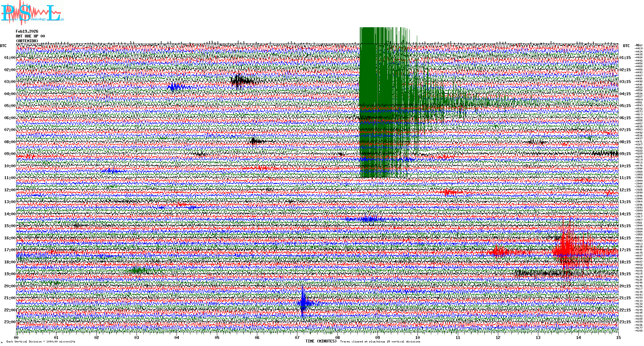Image resolution: width=644 pixels, height=346 pixels.
Task: Click the TIME (MINUTES) axis title
Action: (x=321, y=341)
